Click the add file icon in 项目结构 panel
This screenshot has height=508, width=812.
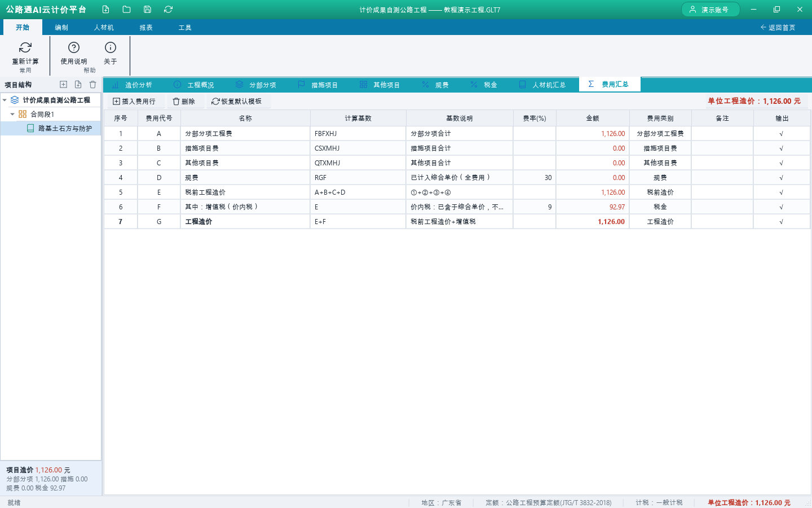[x=78, y=85]
